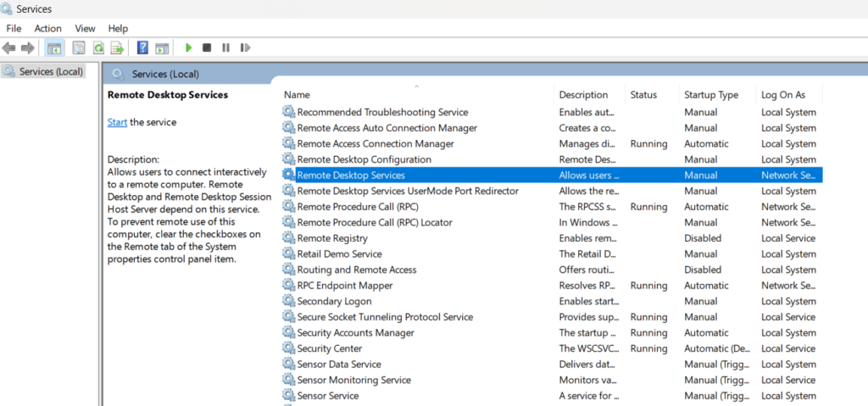Image resolution: width=868 pixels, height=406 pixels.
Task: Open Help via the question mark icon
Action: tap(142, 48)
